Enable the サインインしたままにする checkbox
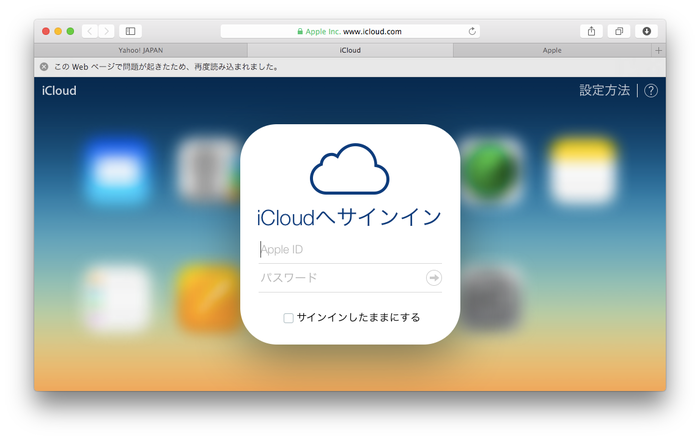 (288, 318)
